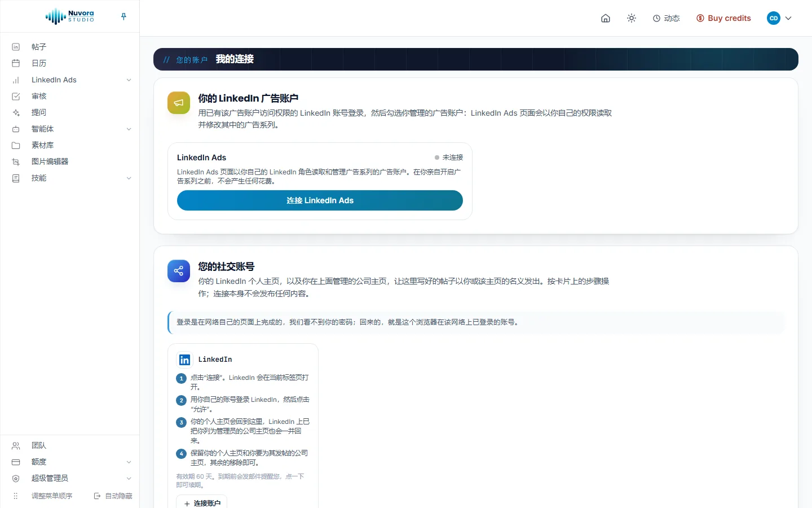Expand the 技能 submenu chevron
Viewport: 812px width, 508px height.
129,178
